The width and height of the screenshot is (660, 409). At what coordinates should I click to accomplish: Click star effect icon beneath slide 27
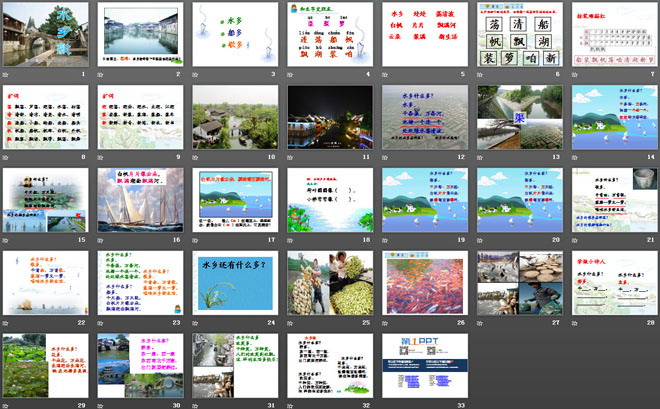click(480, 324)
